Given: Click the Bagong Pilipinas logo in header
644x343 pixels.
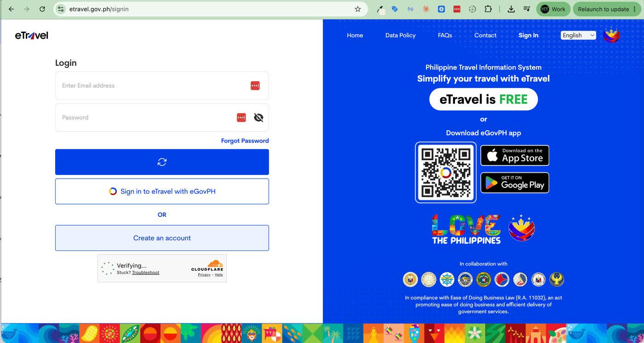Looking at the screenshot, I should point(612,35).
